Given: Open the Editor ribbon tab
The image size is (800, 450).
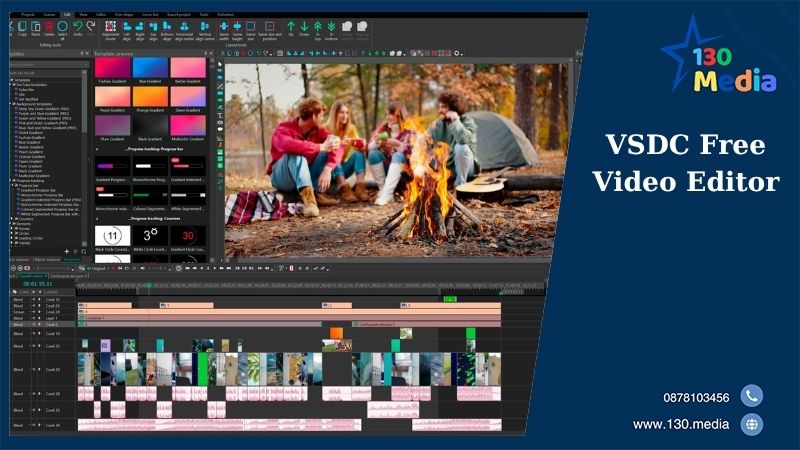Looking at the screenshot, I should [101, 15].
